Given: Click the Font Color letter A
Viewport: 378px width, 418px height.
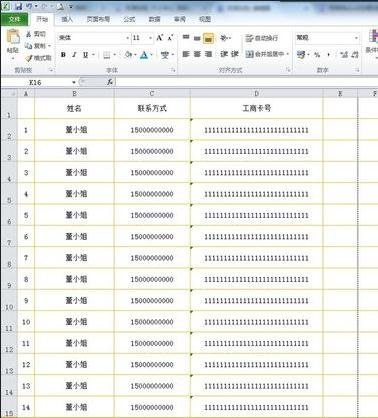Looking at the screenshot, I should (144, 55).
